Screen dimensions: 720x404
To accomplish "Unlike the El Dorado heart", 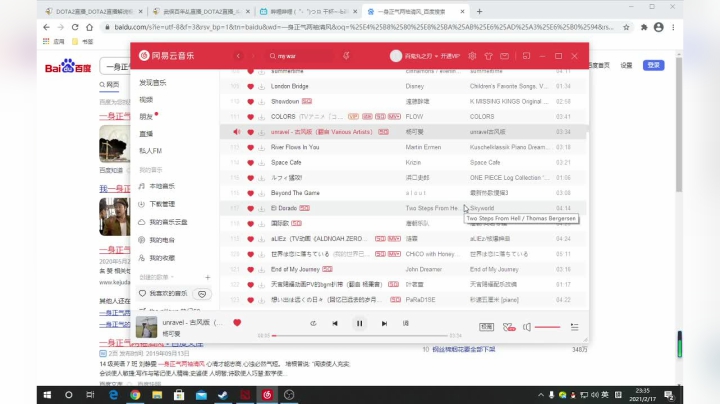I will [x=250, y=208].
